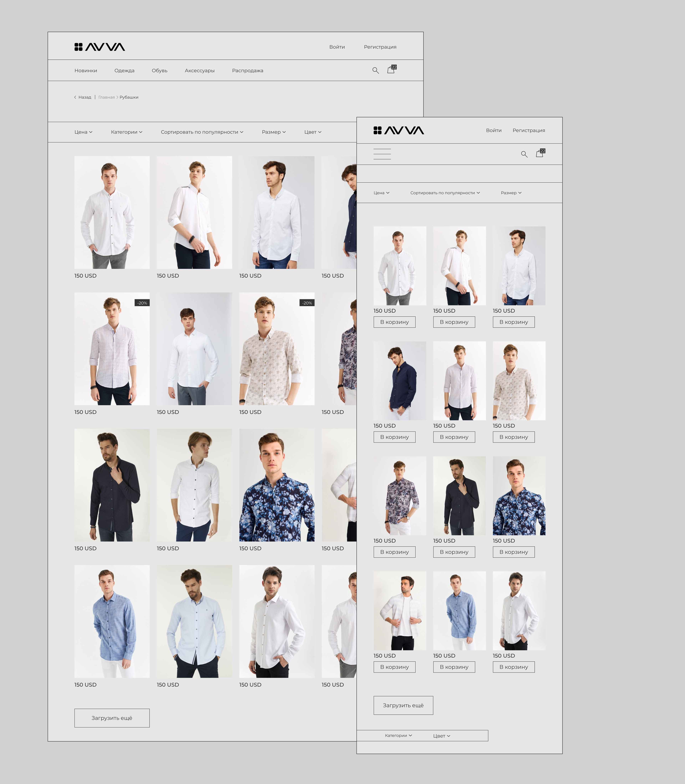Open beige patterned shirt with -20% badge, desktop
This screenshot has width=685, height=784.
pos(277,349)
